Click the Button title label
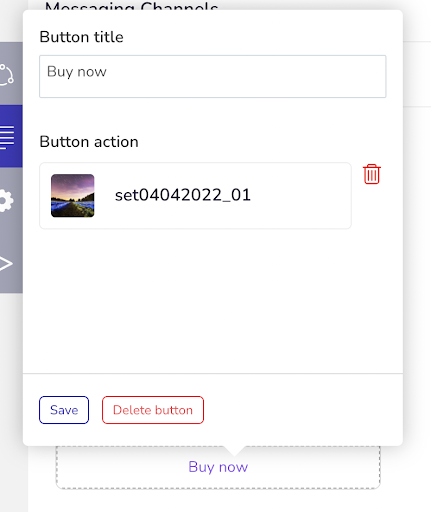This screenshot has height=512, width=431. pyautogui.click(x=81, y=37)
